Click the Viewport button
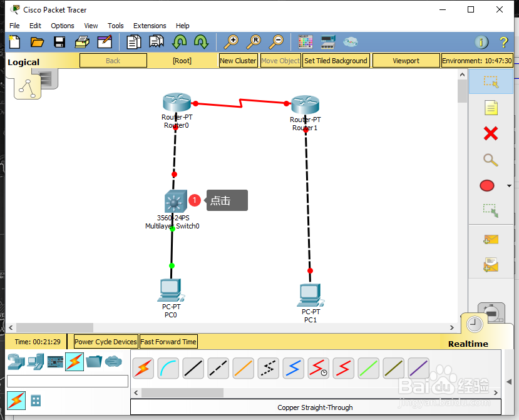The width and height of the screenshot is (519, 420). 406,61
